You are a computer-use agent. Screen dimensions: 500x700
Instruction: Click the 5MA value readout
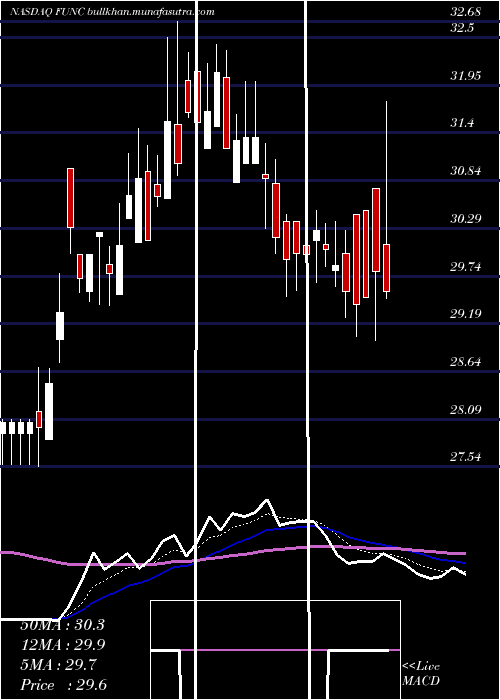click(x=57, y=665)
